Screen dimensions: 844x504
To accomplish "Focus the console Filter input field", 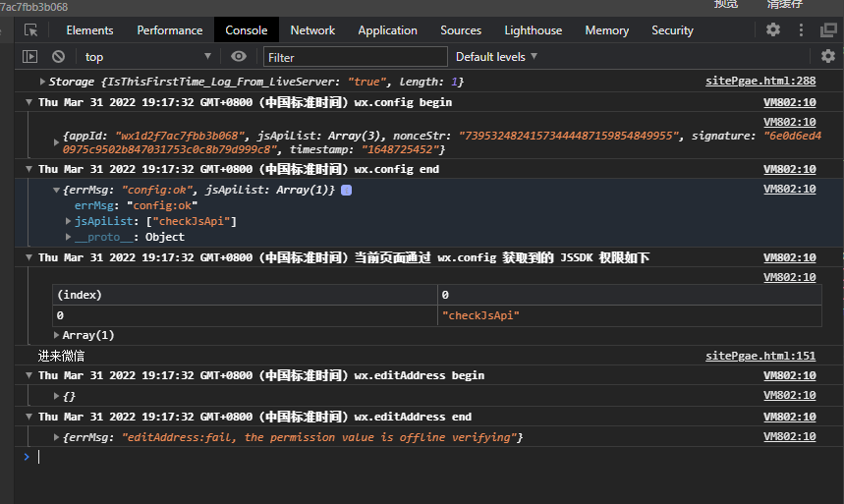I will pyautogui.click(x=356, y=57).
